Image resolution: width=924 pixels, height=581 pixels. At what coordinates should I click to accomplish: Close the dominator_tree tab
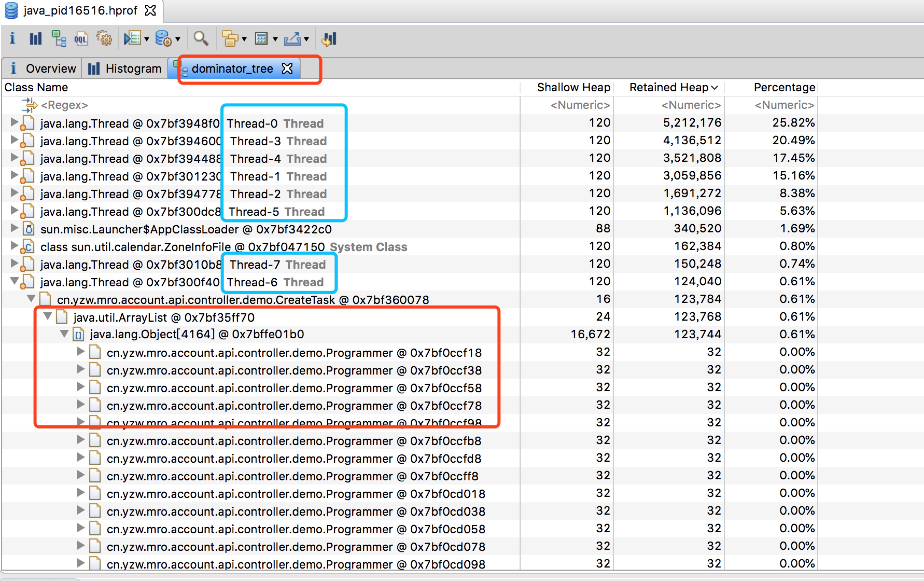287,69
